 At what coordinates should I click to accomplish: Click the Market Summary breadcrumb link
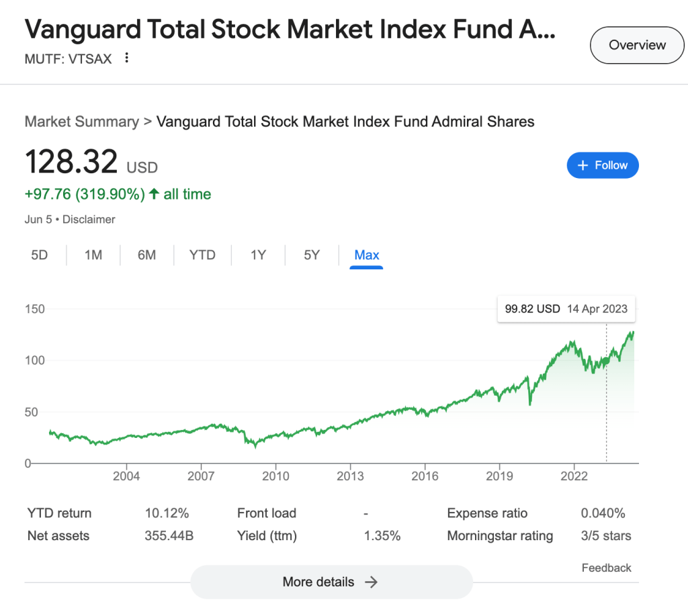pos(81,122)
